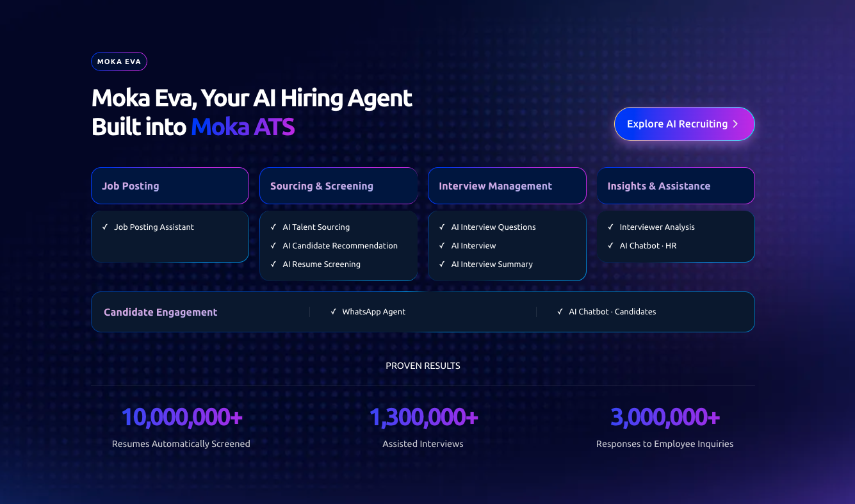Image resolution: width=855 pixels, height=504 pixels.
Task: Click the Candidate Engagement label
Action: point(161,312)
